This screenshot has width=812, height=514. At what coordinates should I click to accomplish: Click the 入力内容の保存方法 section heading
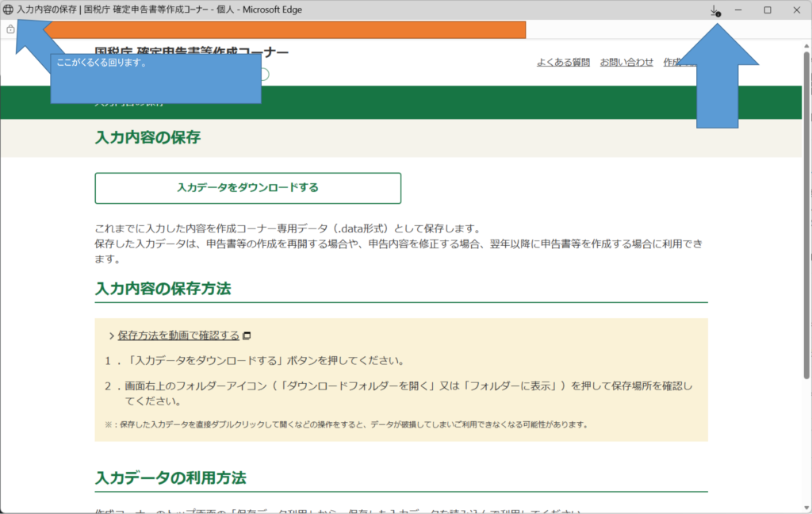(x=163, y=289)
